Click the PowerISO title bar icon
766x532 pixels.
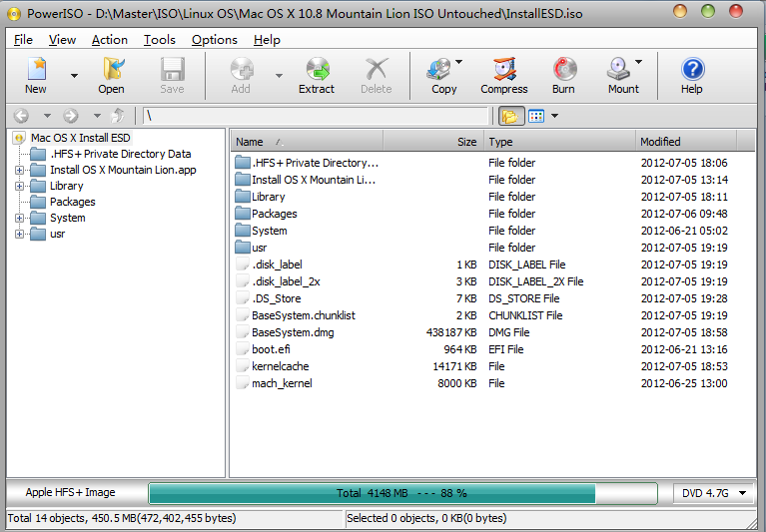point(14,14)
